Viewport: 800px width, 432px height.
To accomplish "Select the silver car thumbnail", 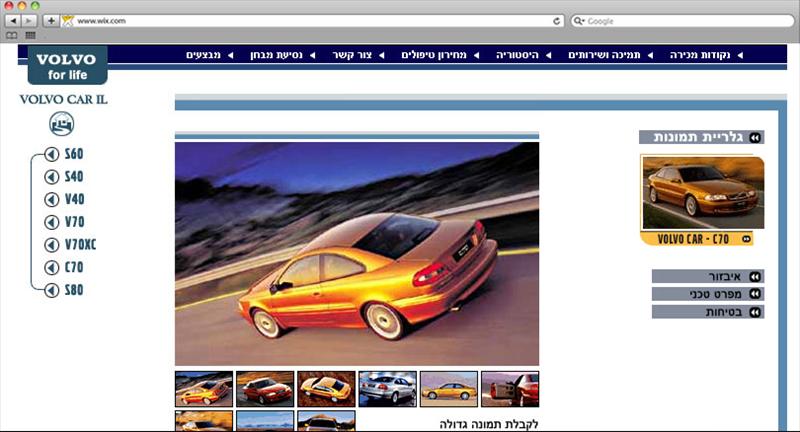I will coord(387,389).
